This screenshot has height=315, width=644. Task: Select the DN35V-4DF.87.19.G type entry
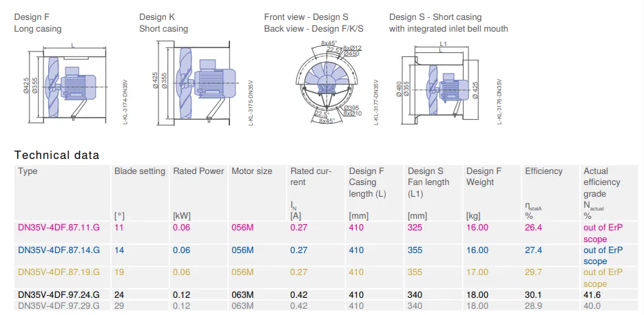pyautogui.click(x=59, y=272)
